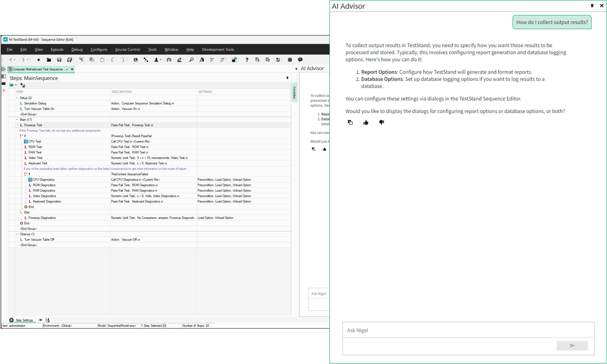Click the thumbs up icon on response
The width and height of the screenshot is (607, 364).
pyautogui.click(x=366, y=122)
